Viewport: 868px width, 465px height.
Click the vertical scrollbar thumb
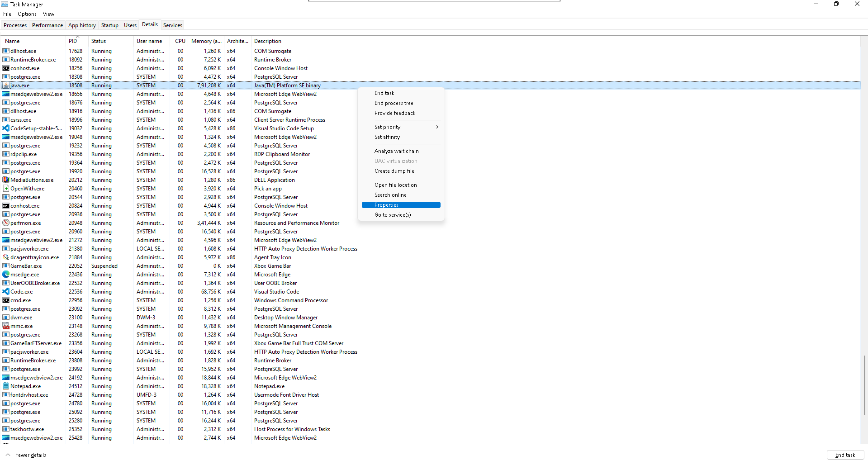tap(864, 384)
